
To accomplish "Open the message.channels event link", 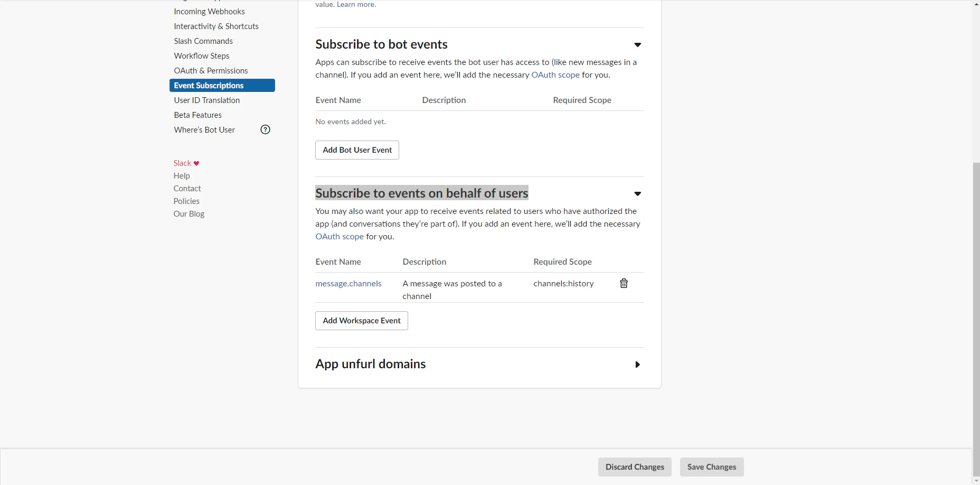I will coord(348,284).
